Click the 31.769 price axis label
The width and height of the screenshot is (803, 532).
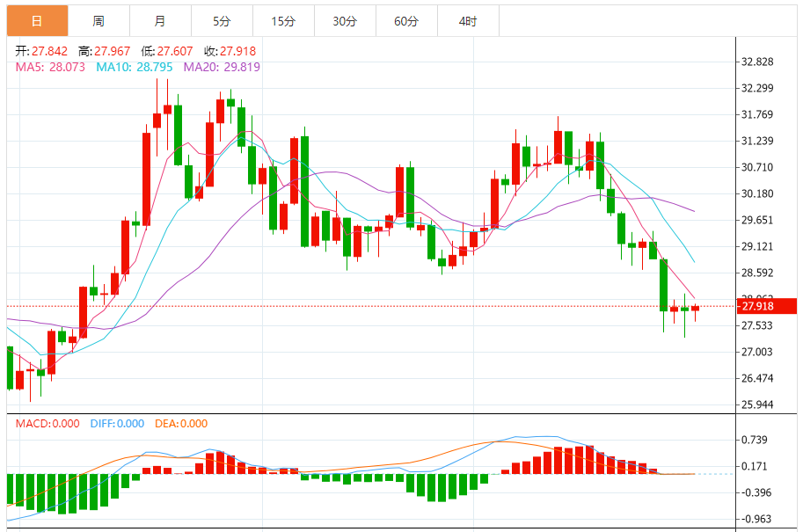point(757,114)
